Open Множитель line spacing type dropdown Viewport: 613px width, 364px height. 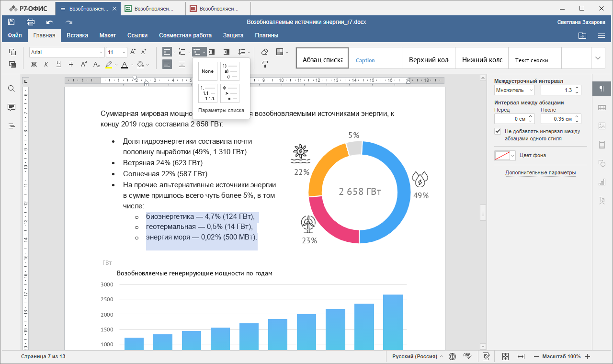pos(514,90)
